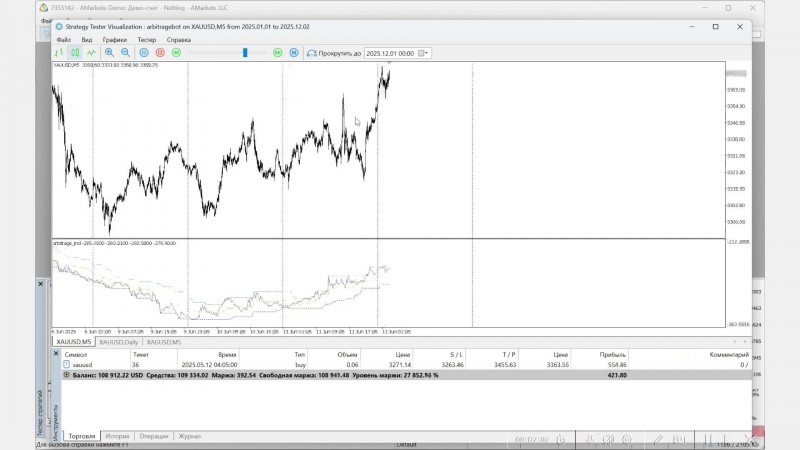Pause the strategy tester visualization
The width and height of the screenshot is (800, 450).
pyautogui.click(x=144, y=53)
